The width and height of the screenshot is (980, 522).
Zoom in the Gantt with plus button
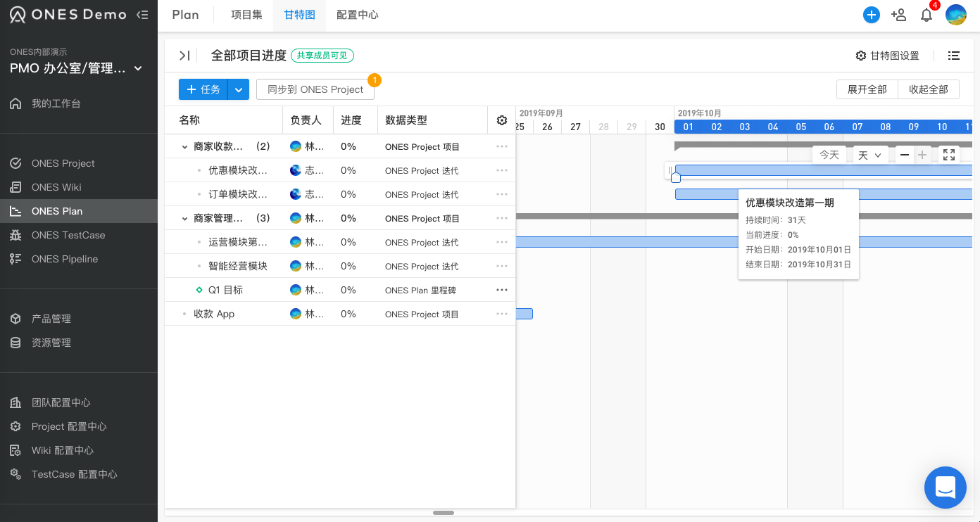[x=922, y=155]
